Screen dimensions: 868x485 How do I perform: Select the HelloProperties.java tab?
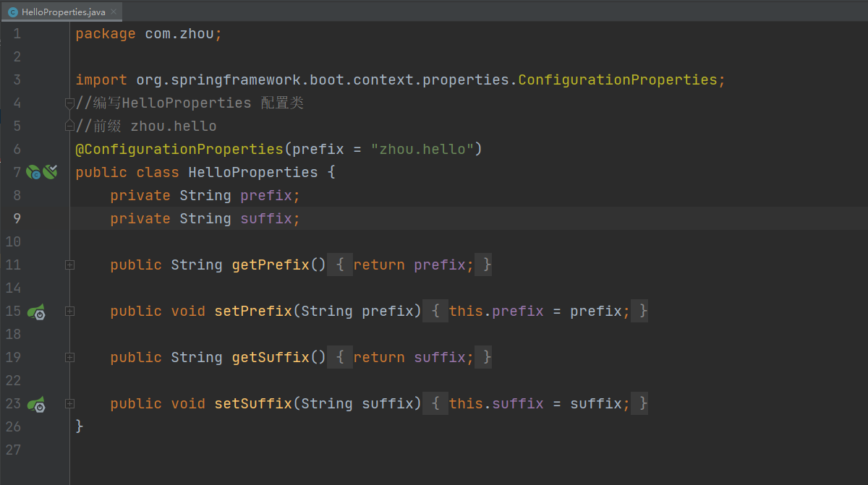pyautogui.click(x=63, y=12)
